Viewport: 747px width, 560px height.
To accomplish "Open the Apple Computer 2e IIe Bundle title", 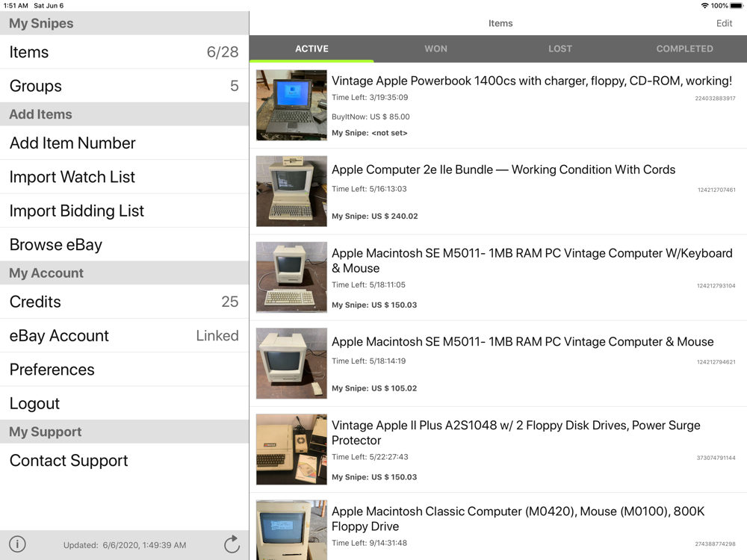I will 503,169.
